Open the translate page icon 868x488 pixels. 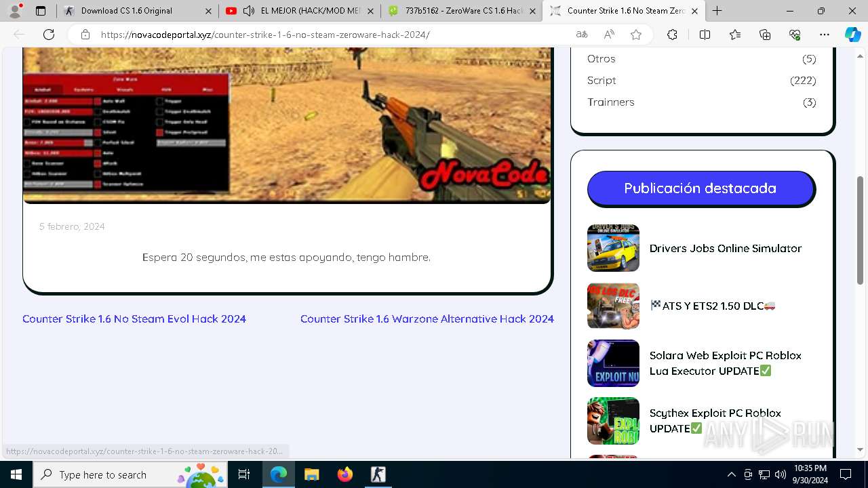[582, 35]
